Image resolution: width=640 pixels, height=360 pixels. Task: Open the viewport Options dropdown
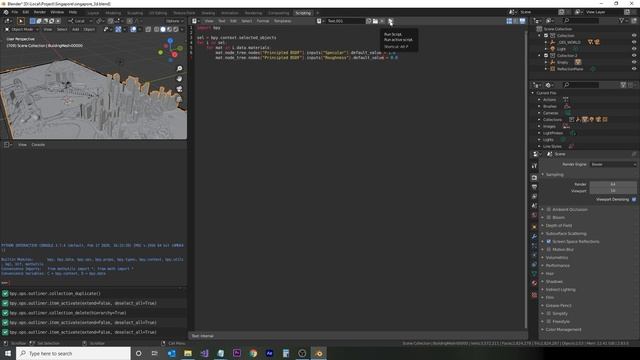click(174, 21)
